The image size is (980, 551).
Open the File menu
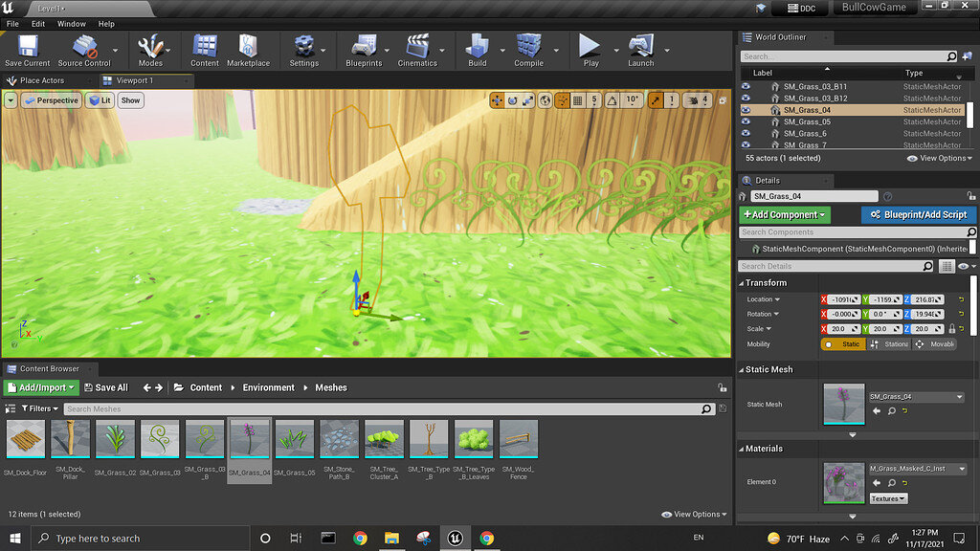[x=12, y=24]
